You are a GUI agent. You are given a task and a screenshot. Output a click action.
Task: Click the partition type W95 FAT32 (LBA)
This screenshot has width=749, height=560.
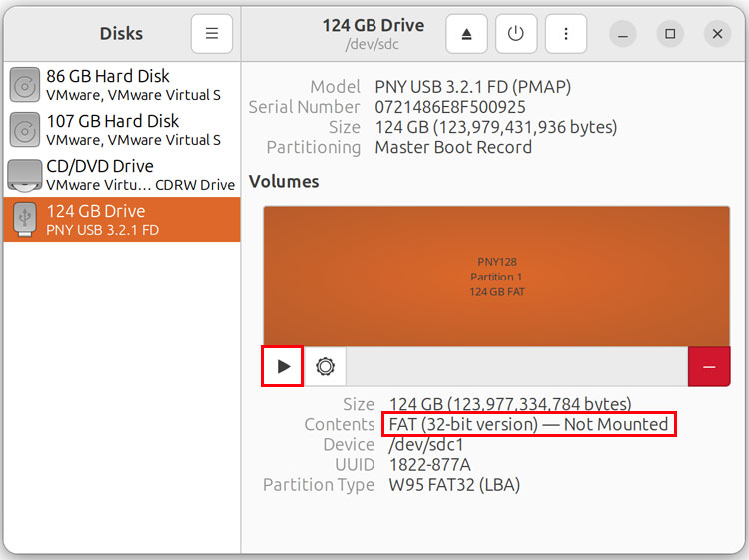[x=454, y=485]
